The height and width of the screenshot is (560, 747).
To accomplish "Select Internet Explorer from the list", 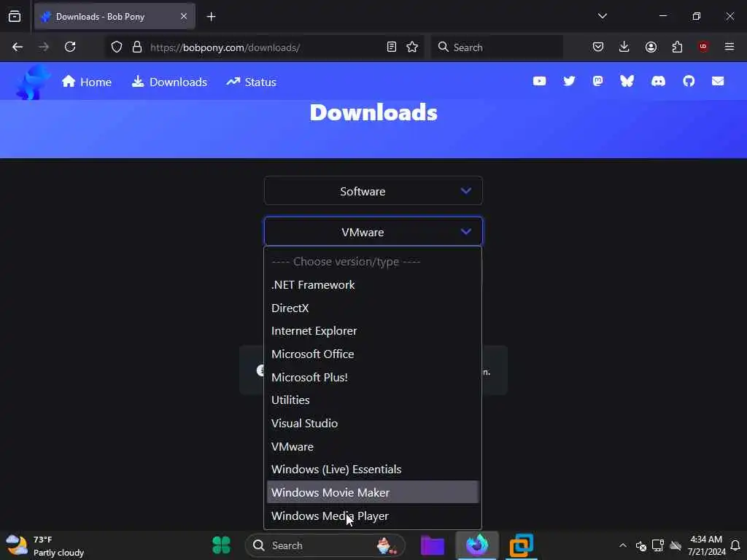I will tap(373, 331).
